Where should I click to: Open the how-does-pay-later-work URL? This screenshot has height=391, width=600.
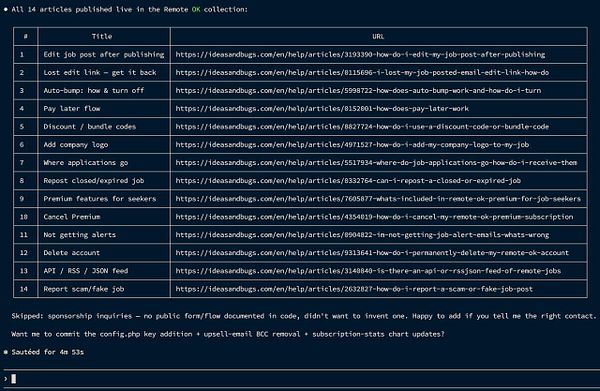pos(322,108)
